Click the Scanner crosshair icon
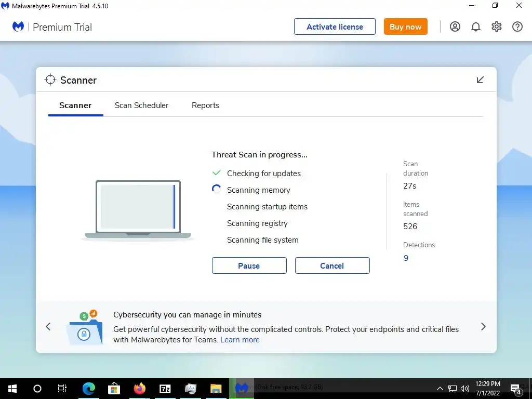This screenshot has height=399, width=532. (50, 79)
